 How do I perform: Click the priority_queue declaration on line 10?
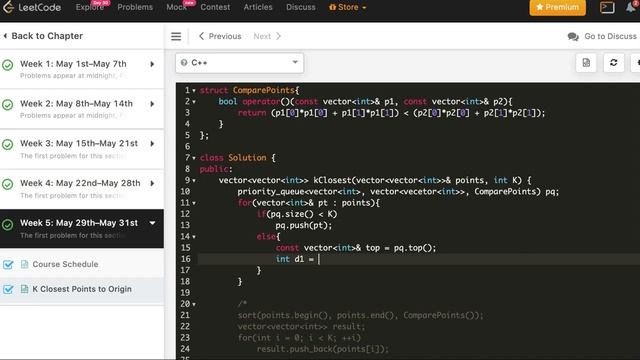398,191
